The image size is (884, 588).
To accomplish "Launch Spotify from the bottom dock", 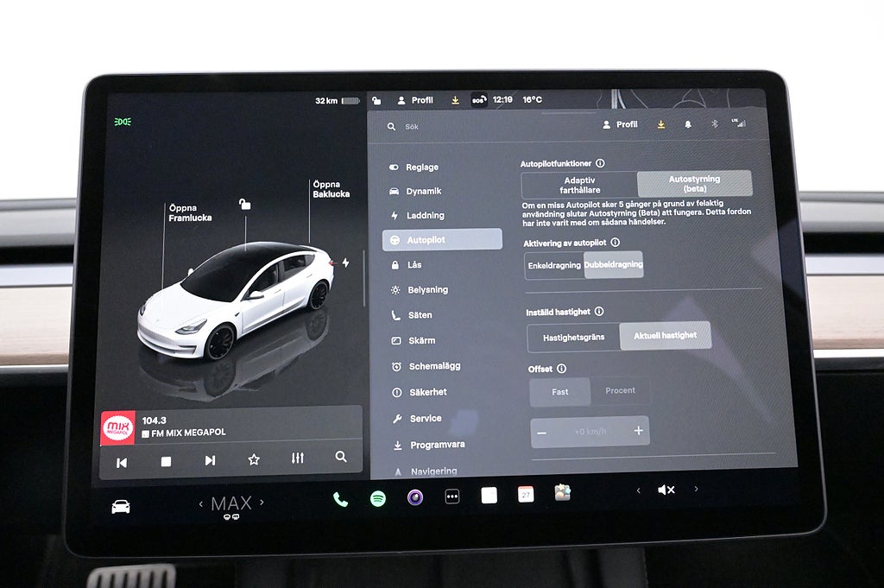I will (x=377, y=498).
